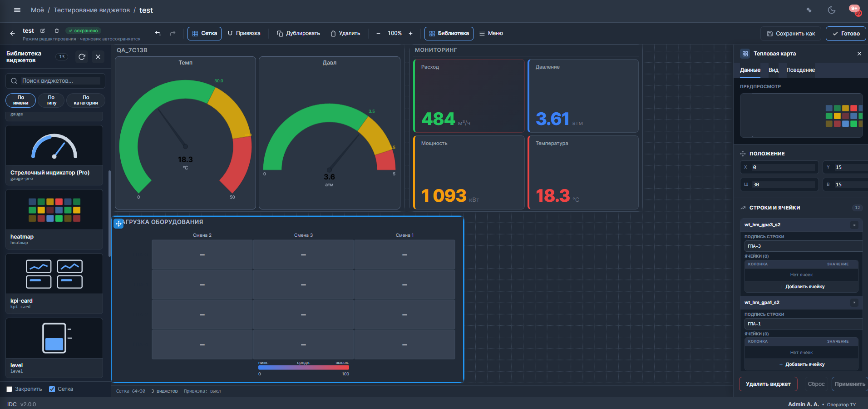Viewport: 868px width, 409px height.
Task: Open the Меню dropdown
Action: (x=491, y=33)
